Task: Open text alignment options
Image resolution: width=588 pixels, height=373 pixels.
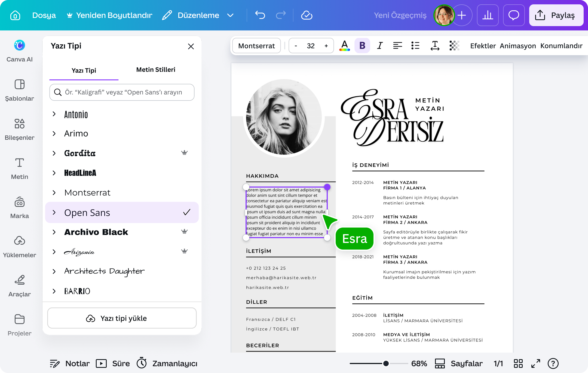Action: click(x=397, y=46)
